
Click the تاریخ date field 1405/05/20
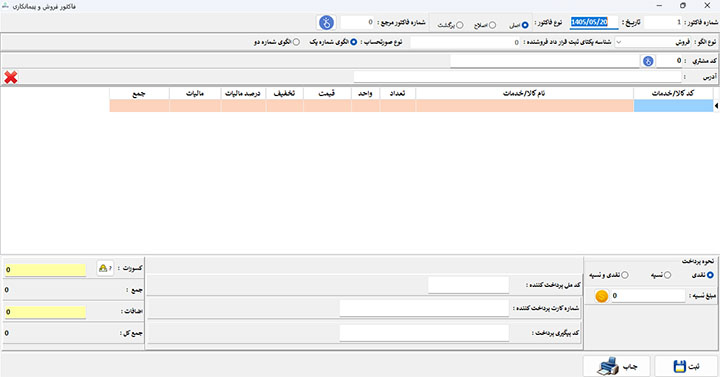pos(594,23)
